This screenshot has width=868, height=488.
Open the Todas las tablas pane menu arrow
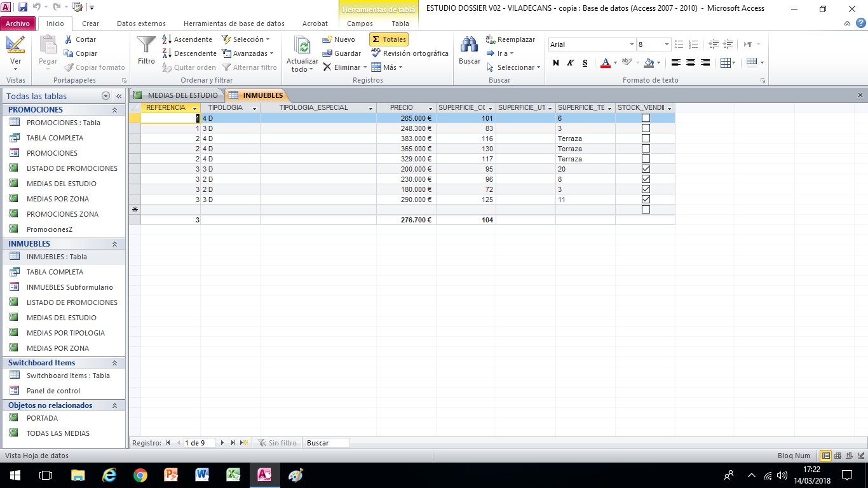(105, 96)
